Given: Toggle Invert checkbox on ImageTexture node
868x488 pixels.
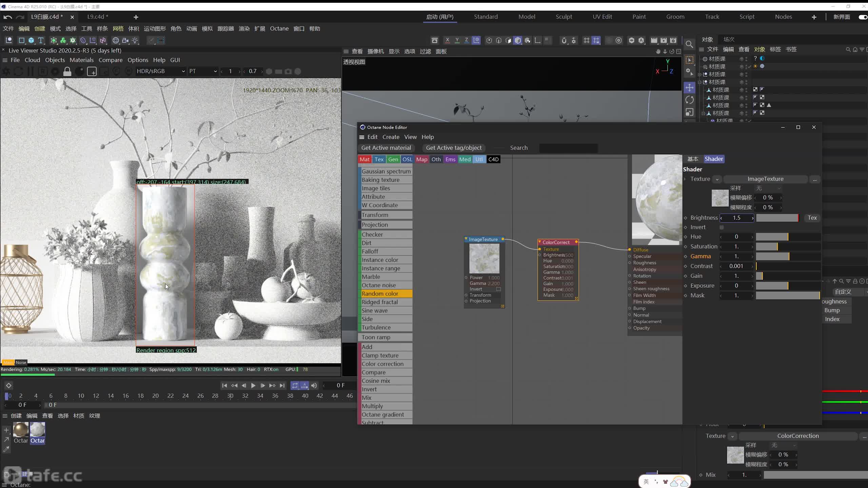Looking at the screenshot, I should click(498, 289).
